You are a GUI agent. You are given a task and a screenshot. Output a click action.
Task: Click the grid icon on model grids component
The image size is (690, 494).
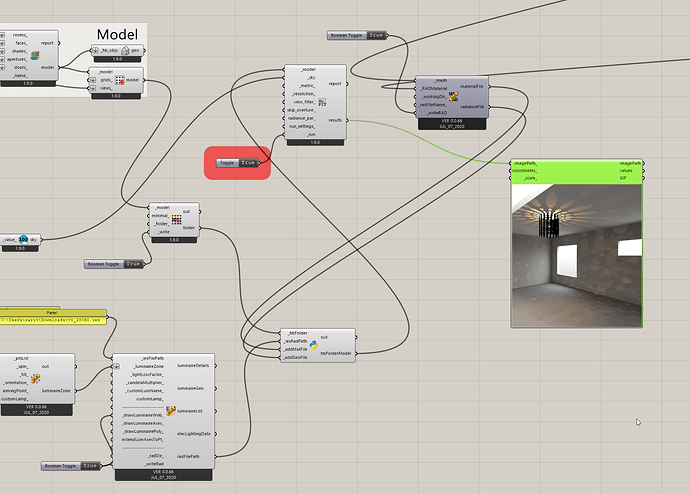(119, 80)
